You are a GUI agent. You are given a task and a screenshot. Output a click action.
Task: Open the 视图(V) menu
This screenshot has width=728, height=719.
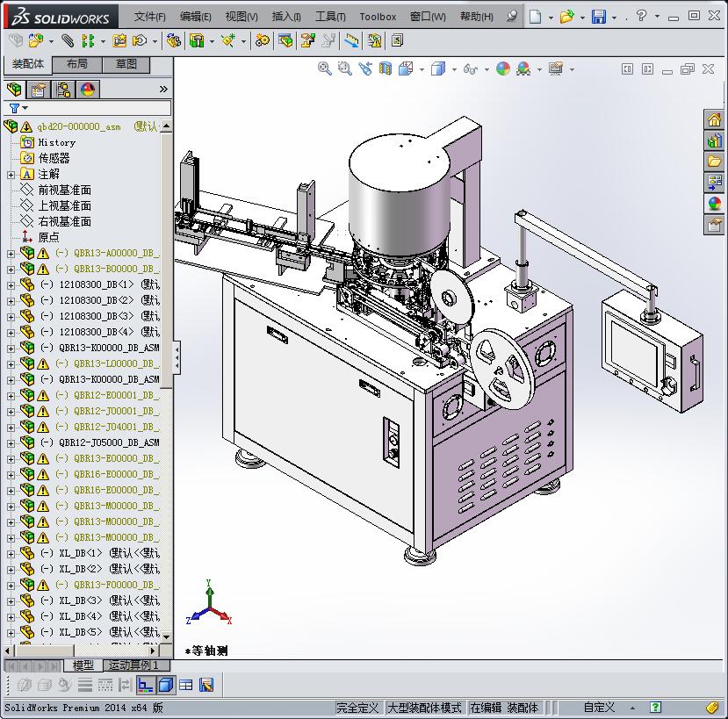(241, 17)
